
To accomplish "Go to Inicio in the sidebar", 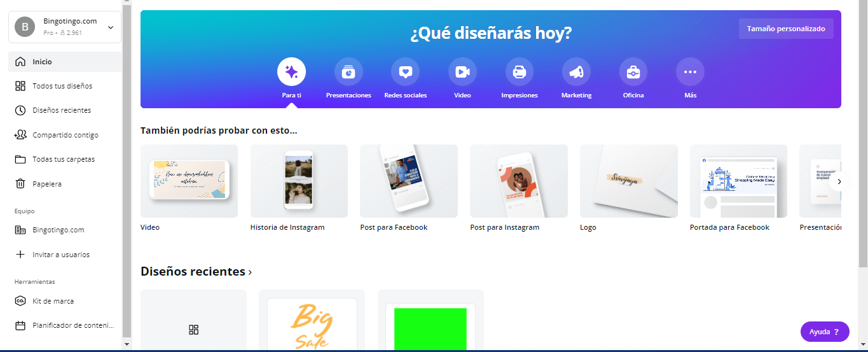I will (x=65, y=62).
